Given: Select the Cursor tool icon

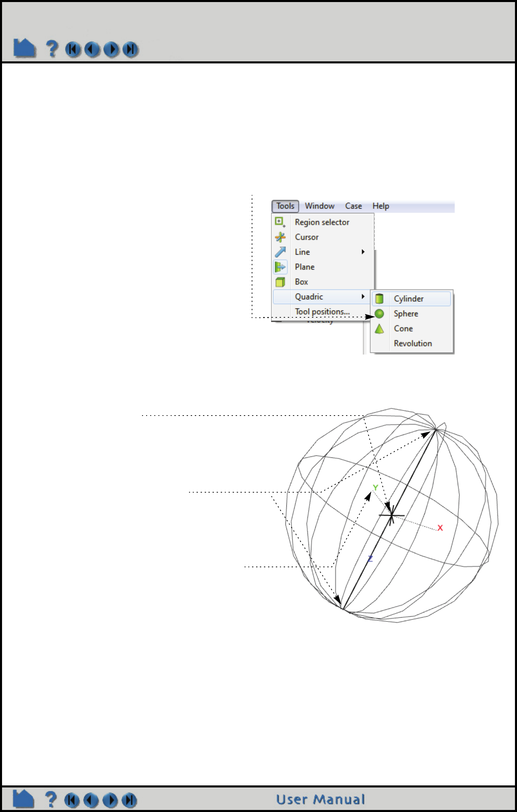Looking at the screenshot, I should pos(280,237).
